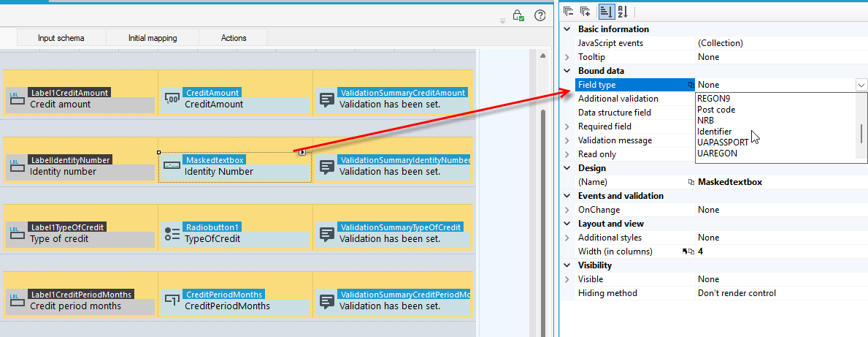Collapse the Basic information category
868x337 pixels.
pyautogui.click(x=566, y=29)
